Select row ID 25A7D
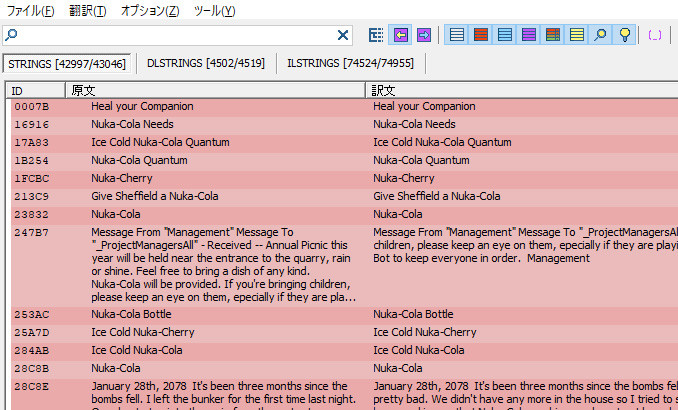Screen dimensions: 678x410 (x=32, y=333)
